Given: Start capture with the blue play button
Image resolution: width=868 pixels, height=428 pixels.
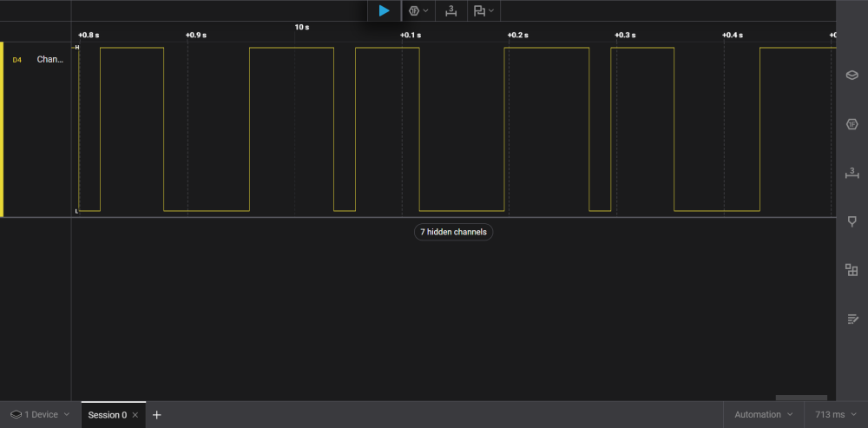Looking at the screenshot, I should click(384, 10).
